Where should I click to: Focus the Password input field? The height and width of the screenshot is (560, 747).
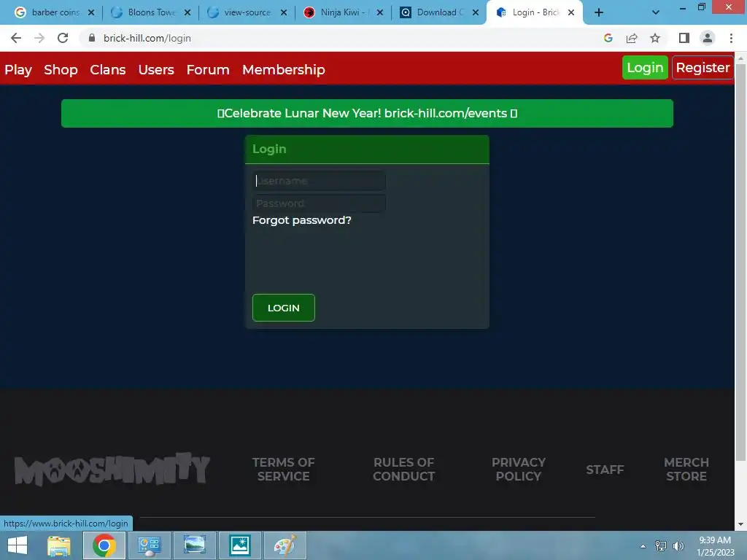coord(319,203)
